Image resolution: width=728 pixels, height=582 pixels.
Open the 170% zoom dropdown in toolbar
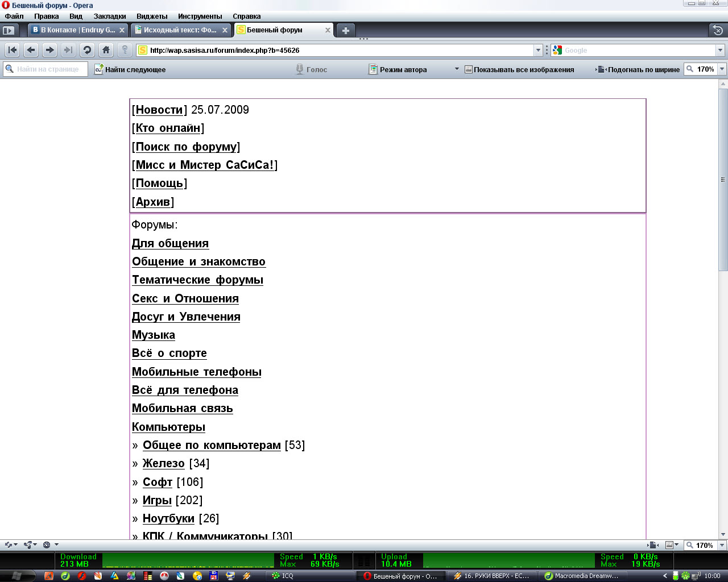tap(722, 69)
